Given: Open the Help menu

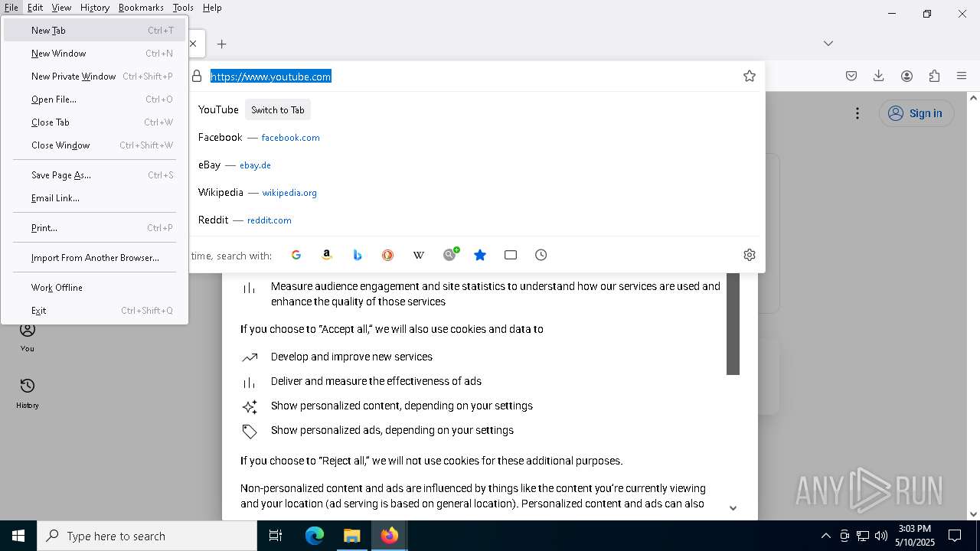Looking at the screenshot, I should pyautogui.click(x=212, y=8).
